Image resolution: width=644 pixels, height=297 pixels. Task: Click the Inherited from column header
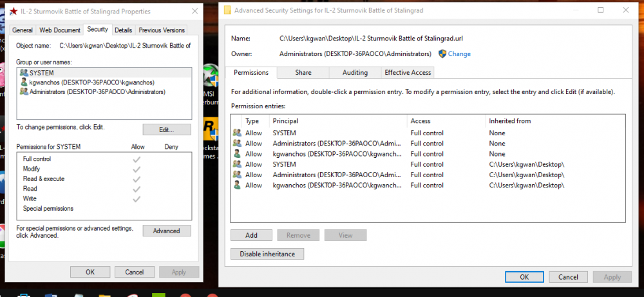(555, 120)
